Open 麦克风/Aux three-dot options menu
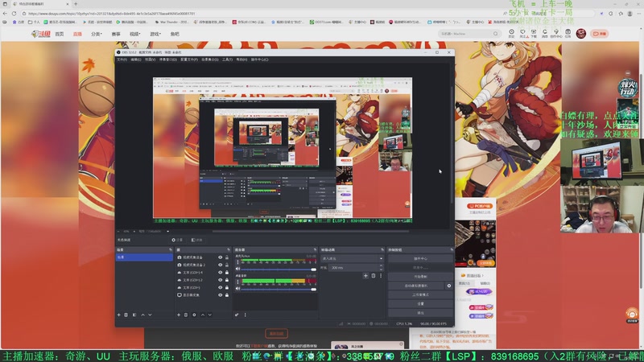 point(237,262)
